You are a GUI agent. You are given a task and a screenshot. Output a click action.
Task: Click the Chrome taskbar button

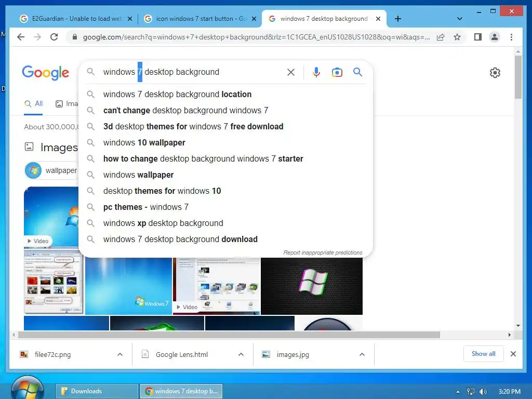pyautogui.click(x=181, y=391)
